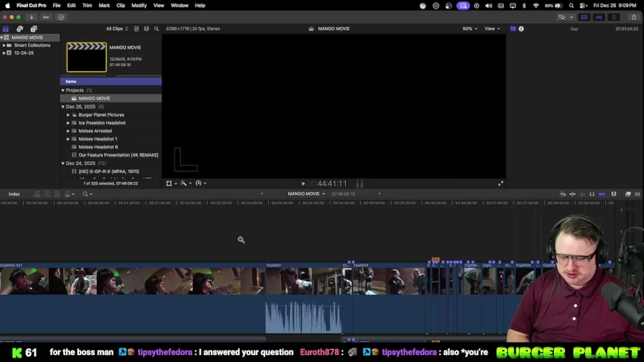Expand the 12-24-25 event
The height and width of the screenshot is (362, 644).
click(4, 53)
